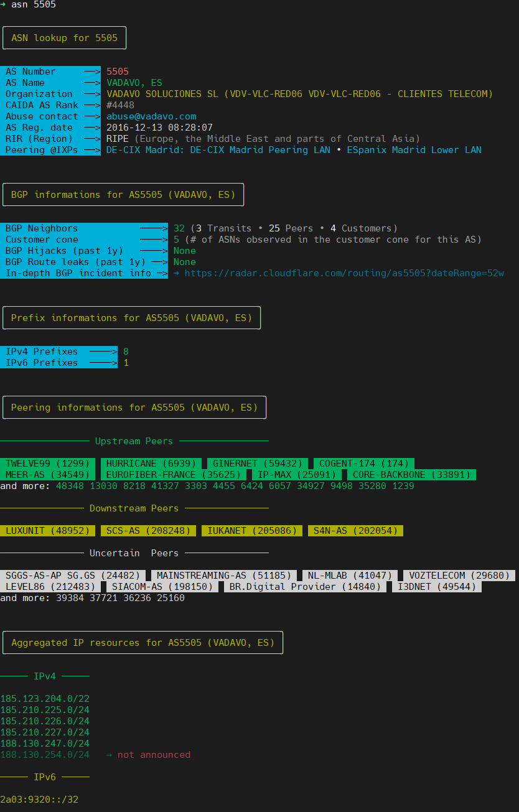Screen dimensions: 519x812
Task: Click the IUKANET (205086) downstream peer
Action: pyautogui.click(x=252, y=531)
